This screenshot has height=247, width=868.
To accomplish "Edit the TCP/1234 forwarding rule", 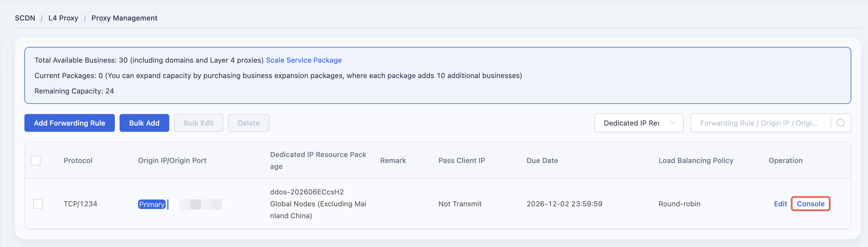I will coord(780,204).
